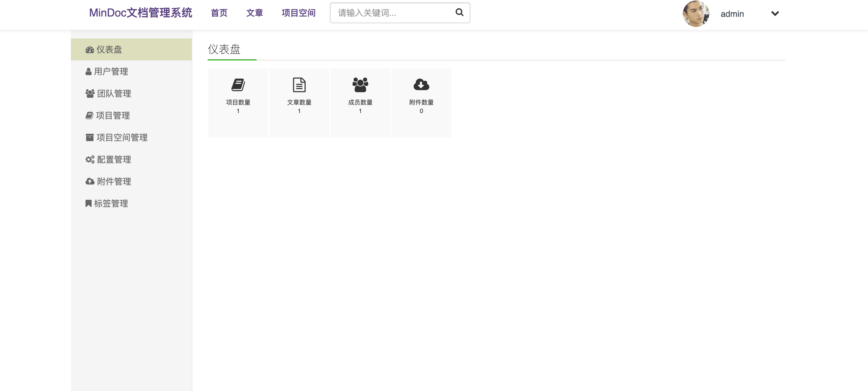The width and height of the screenshot is (868, 391).
Task: Click the cloud upload icon beside 附件管理
Action: 90,181
